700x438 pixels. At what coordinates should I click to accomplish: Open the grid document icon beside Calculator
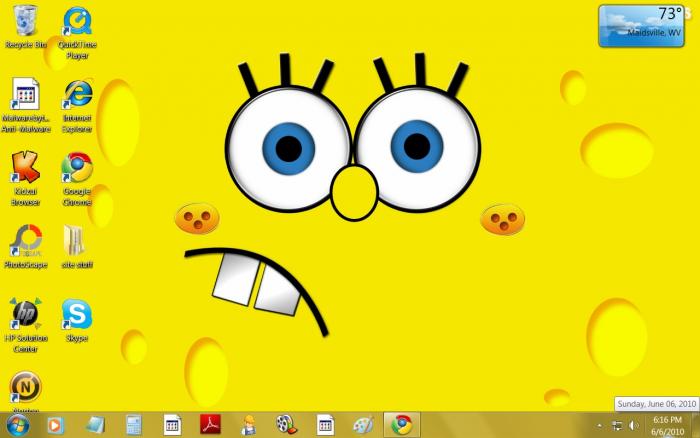[x=172, y=425]
